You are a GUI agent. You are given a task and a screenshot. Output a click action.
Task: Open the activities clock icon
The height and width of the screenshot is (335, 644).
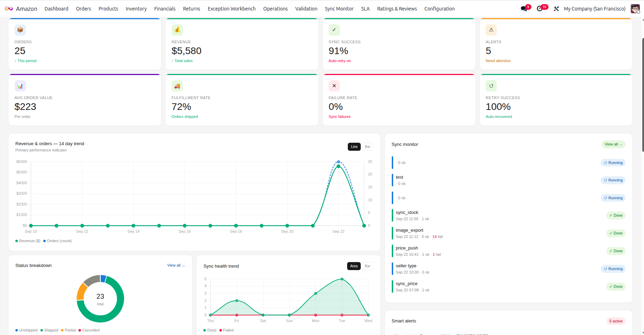(x=540, y=9)
